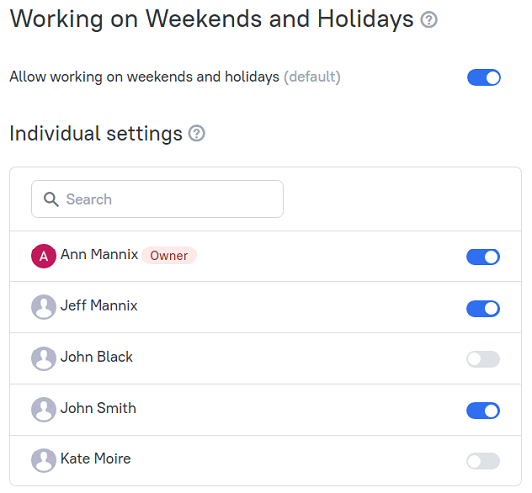Click the magnifier icon in search box

[51, 199]
